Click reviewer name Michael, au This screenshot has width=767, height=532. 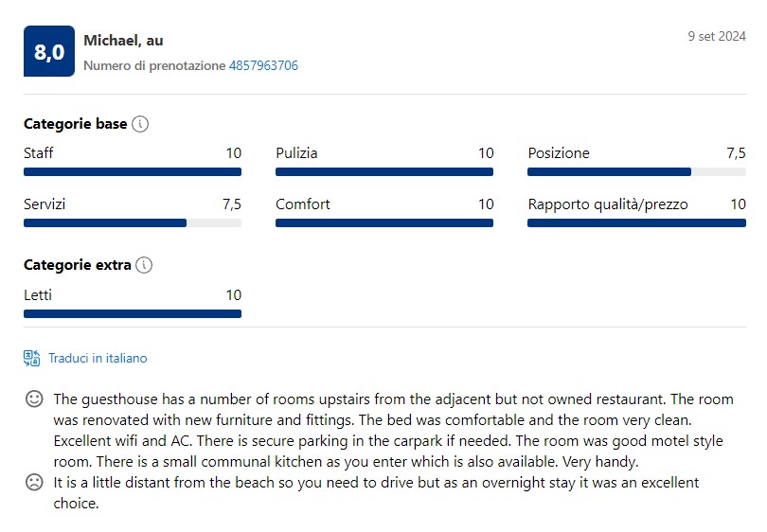point(123,41)
